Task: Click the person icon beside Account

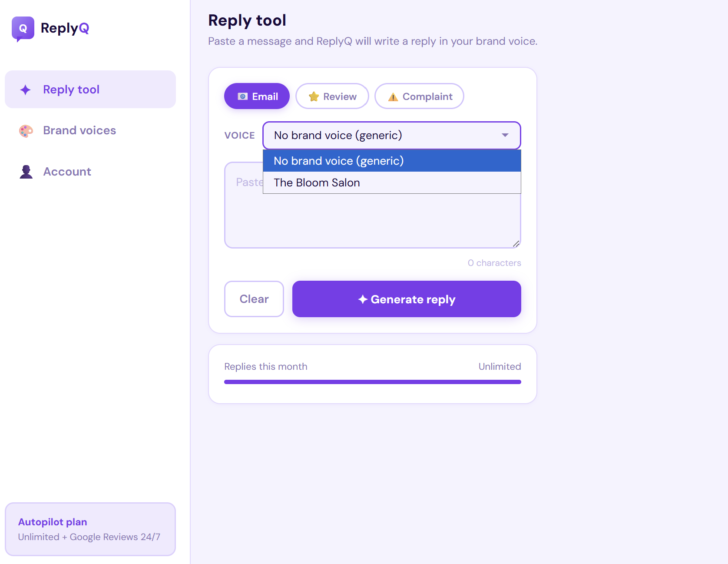Action: [x=26, y=172]
